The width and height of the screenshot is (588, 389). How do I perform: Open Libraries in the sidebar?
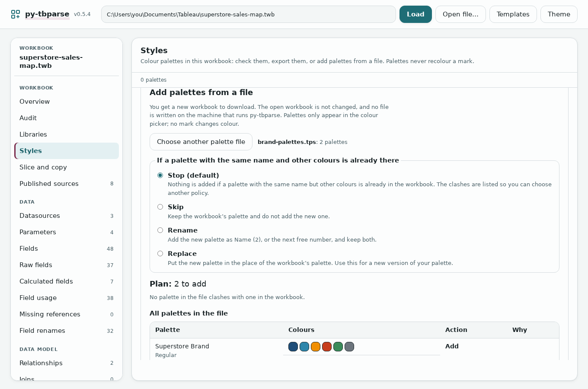pos(67,134)
